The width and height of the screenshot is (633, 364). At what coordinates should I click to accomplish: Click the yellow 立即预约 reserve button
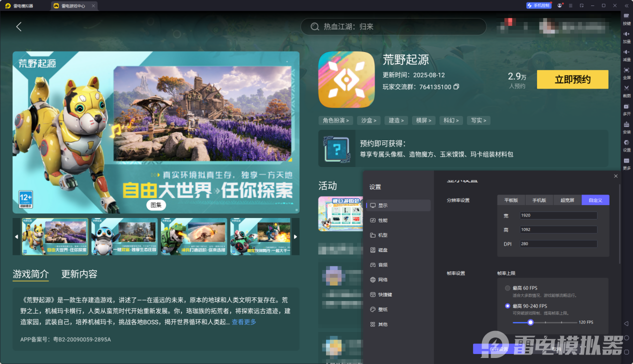point(572,79)
